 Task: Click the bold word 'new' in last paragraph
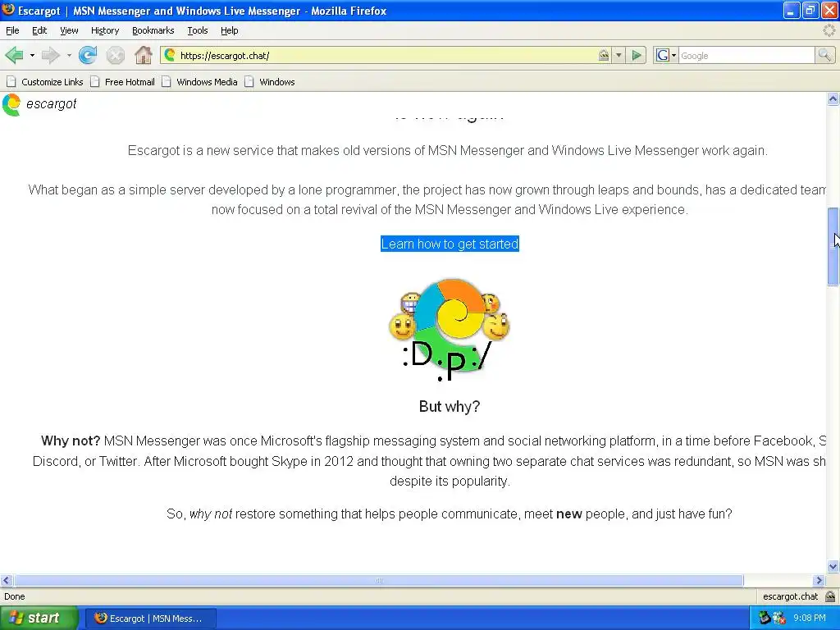tap(569, 514)
